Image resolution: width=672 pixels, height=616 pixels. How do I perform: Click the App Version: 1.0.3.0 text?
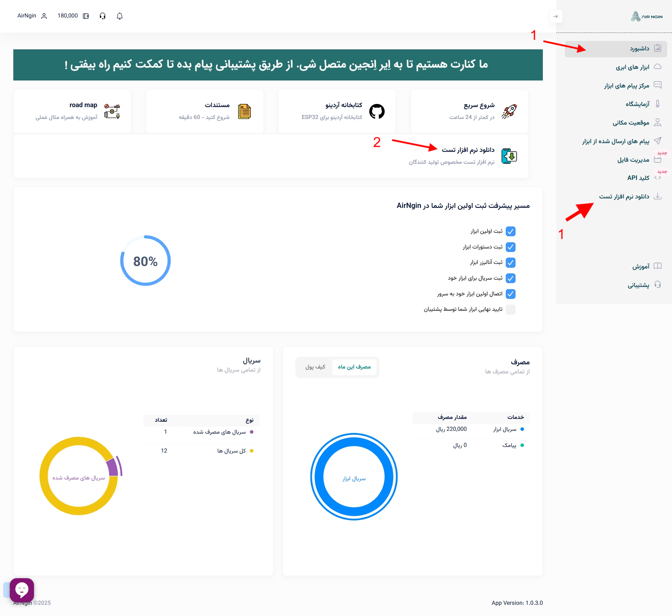click(517, 603)
